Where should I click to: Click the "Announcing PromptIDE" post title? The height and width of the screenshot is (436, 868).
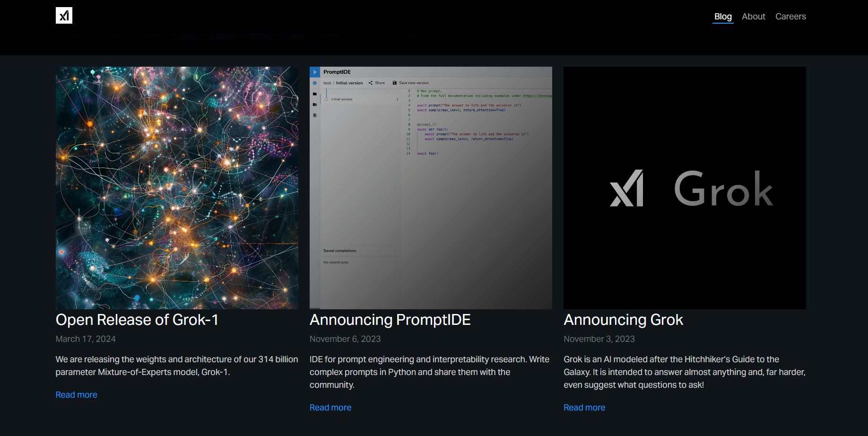390,320
